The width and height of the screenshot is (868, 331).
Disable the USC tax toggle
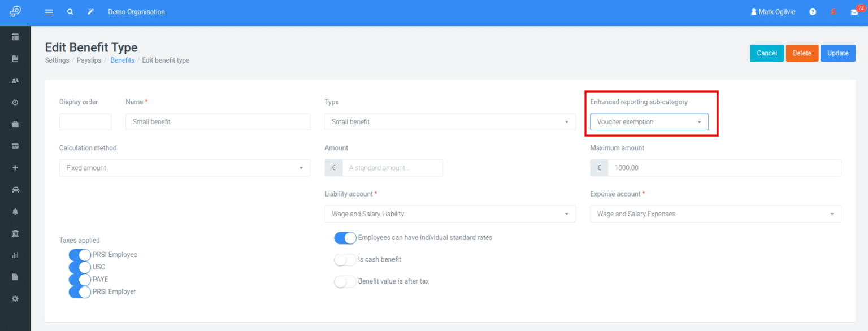[x=80, y=267]
